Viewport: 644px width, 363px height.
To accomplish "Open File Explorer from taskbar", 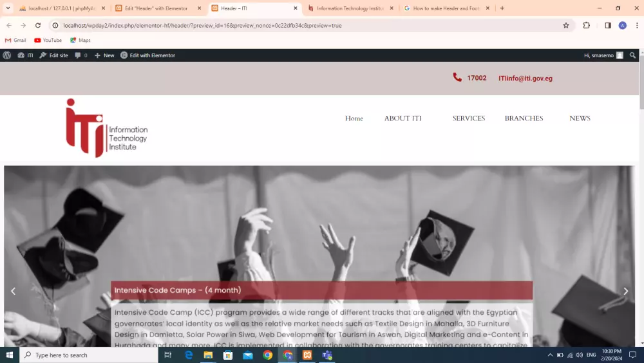I will coord(208,355).
